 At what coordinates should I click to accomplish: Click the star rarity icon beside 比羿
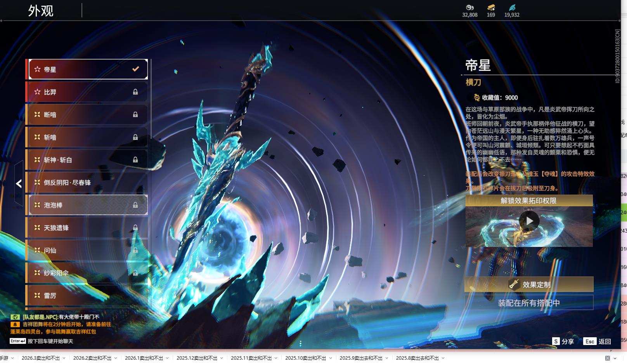click(37, 92)
